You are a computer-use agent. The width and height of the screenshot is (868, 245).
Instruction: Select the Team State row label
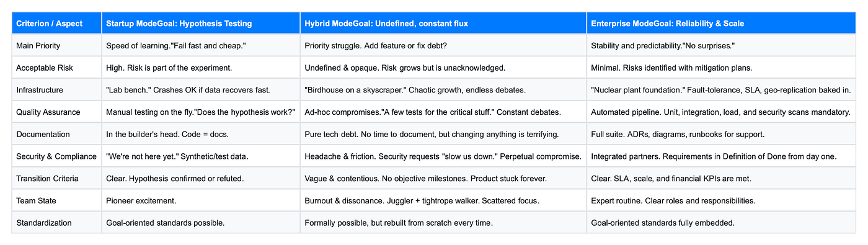pos(56,200)
